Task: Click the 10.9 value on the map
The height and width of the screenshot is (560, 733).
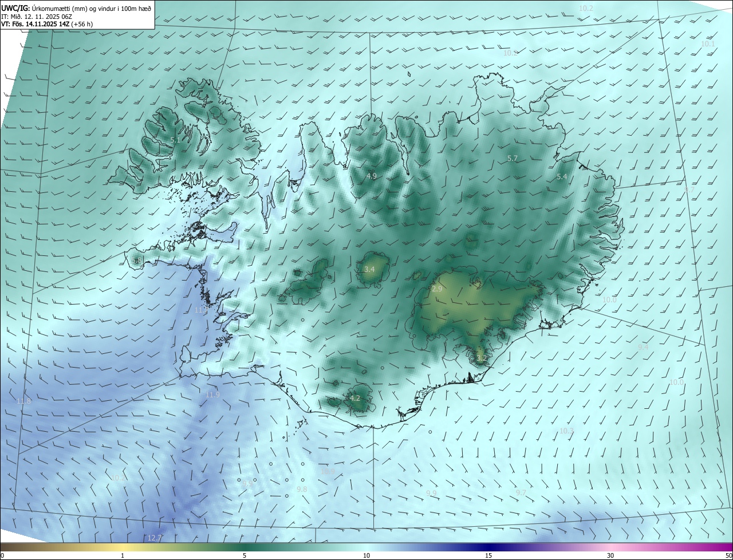Action: [328, 472]
